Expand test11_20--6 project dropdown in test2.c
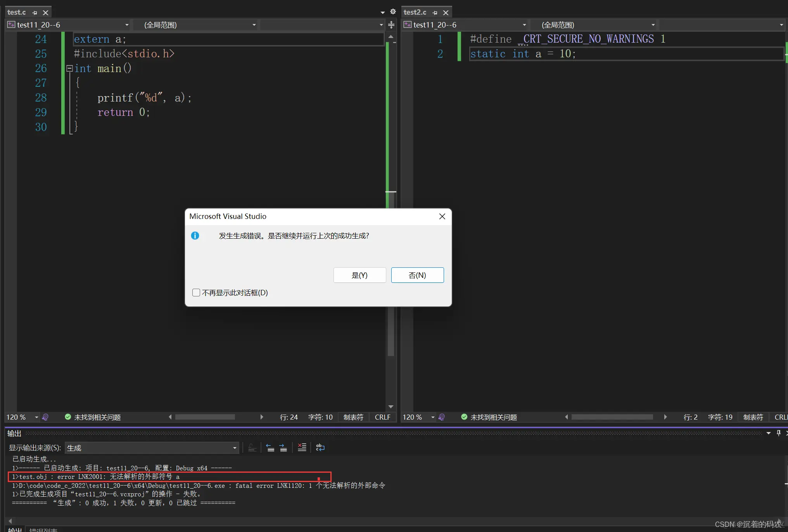Viewport: 788px width, 532px height. click(524, 25)
